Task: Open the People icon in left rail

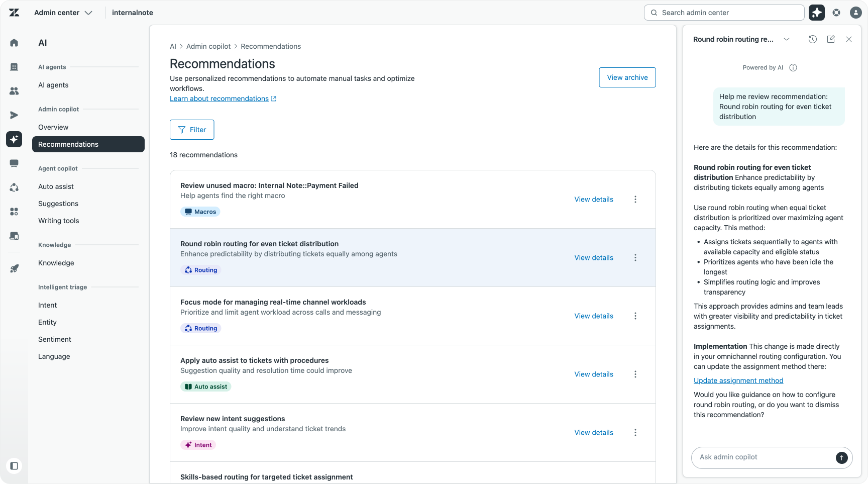Action: 14,91
